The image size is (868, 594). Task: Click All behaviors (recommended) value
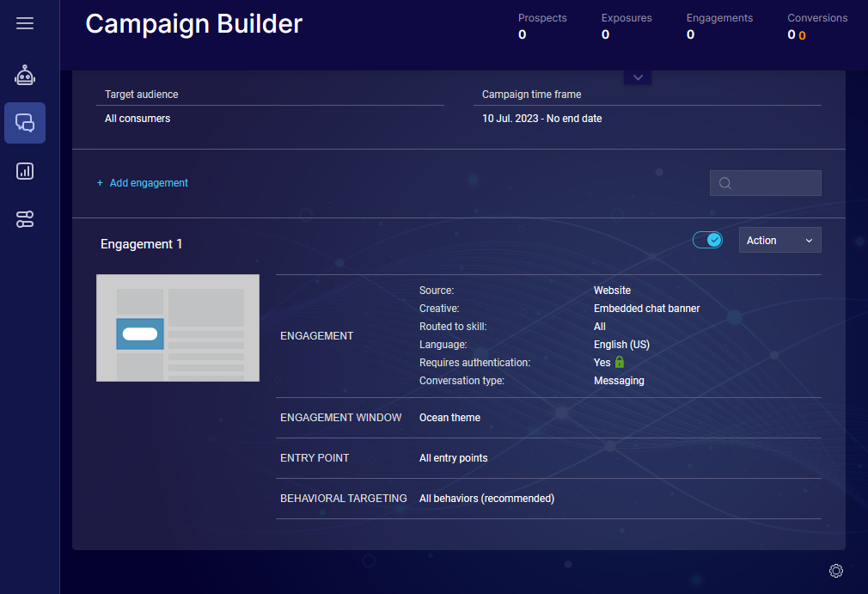pos(486,499)
